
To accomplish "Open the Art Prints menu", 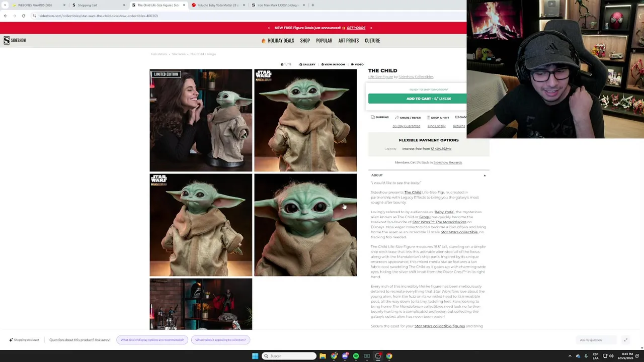I will 349,41.
